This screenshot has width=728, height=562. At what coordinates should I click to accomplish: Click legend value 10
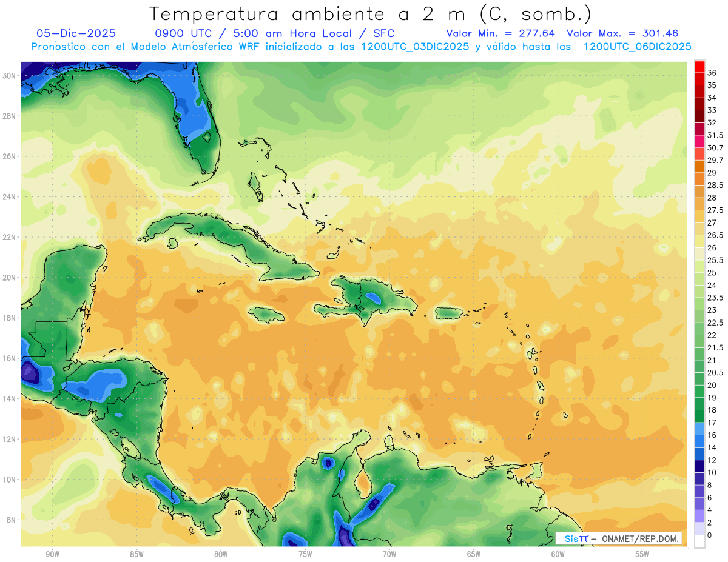712,472
